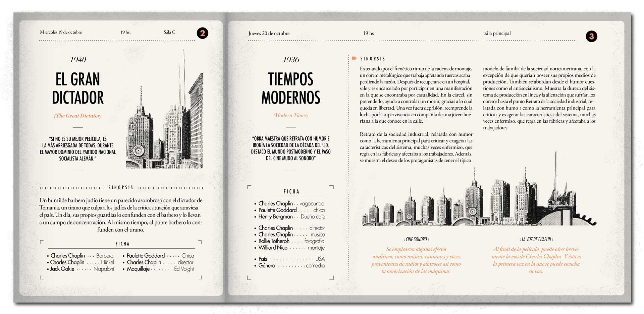Click the '‹ LA VOZ DE CHAPLIN ›' heading
The width and height of the screenshot is (644, 314).
point(536,240)
